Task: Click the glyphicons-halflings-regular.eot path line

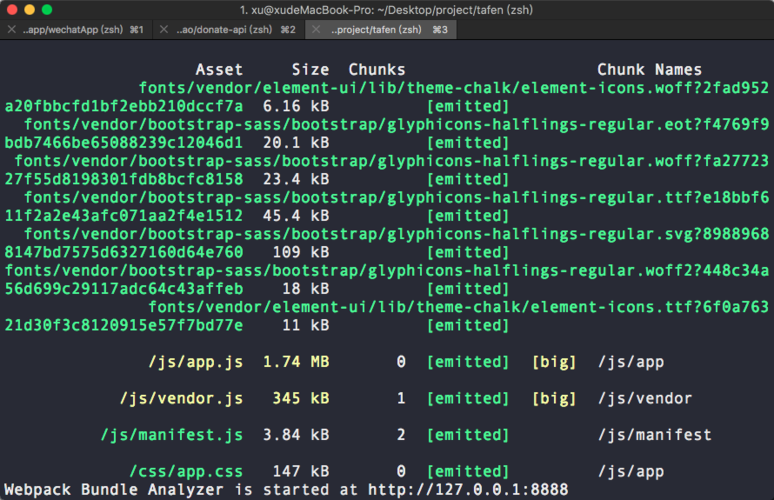Action: click(x=396, y=125)
